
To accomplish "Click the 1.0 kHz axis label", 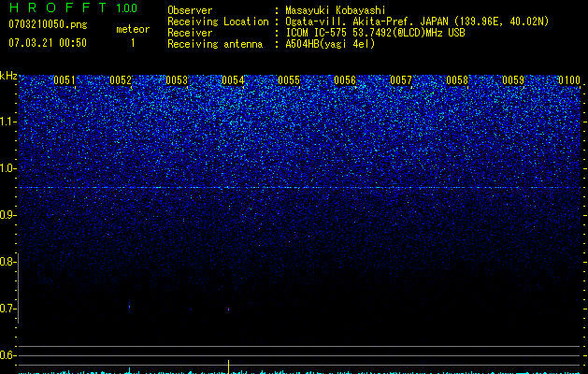I will 7,168.
